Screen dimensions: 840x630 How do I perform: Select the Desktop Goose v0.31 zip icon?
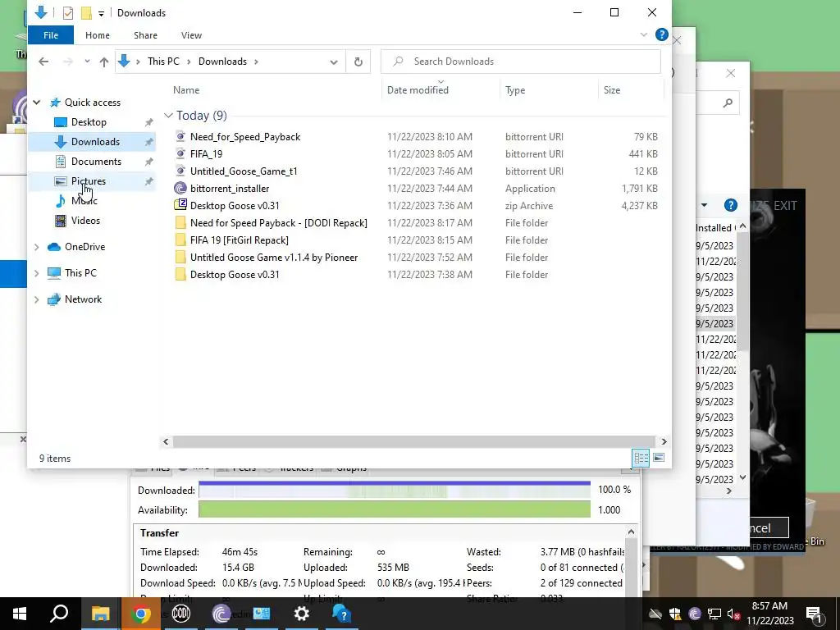(x=180, y=205)
